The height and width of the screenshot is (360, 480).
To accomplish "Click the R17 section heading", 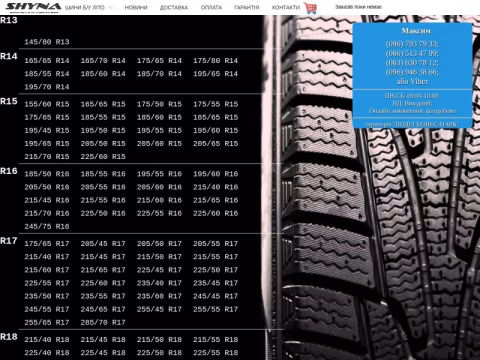I will (9, 241).
